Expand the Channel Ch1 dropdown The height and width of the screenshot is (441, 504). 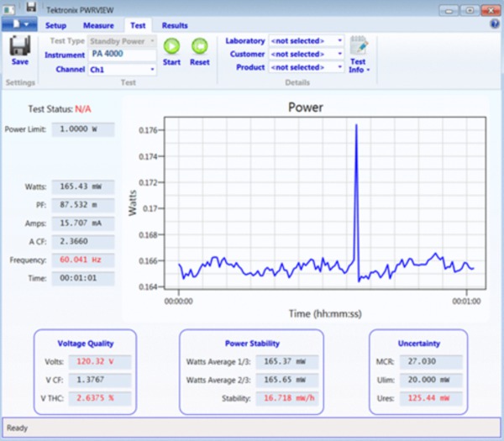point(123,70)
